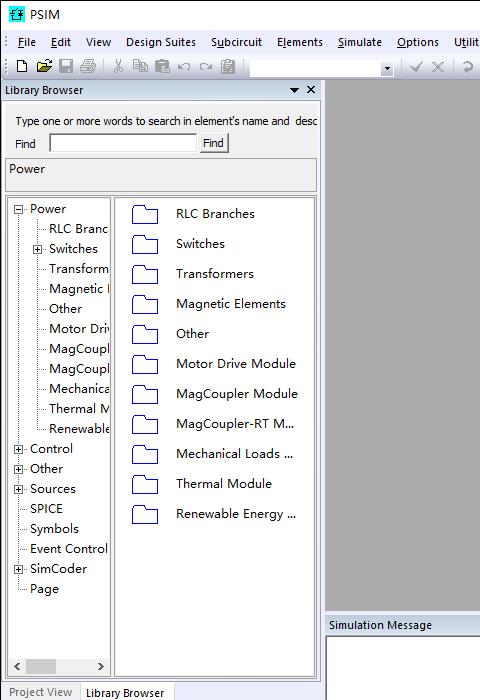
Task: Open the Switches folder icon in list
Action: 145,244
